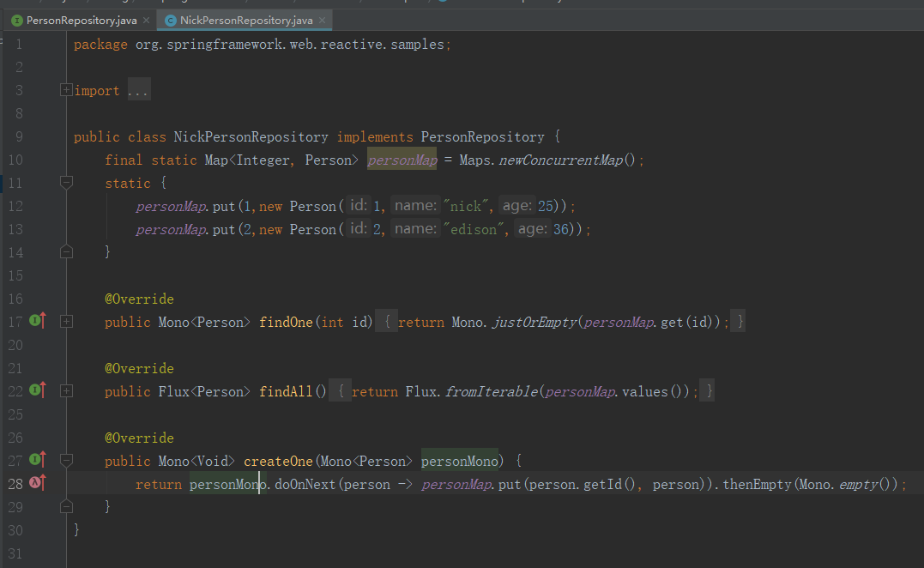Screen dimensions: 924x568
Task: Click the @Override annotation on line 16
Action: click(x=139, y=299)
